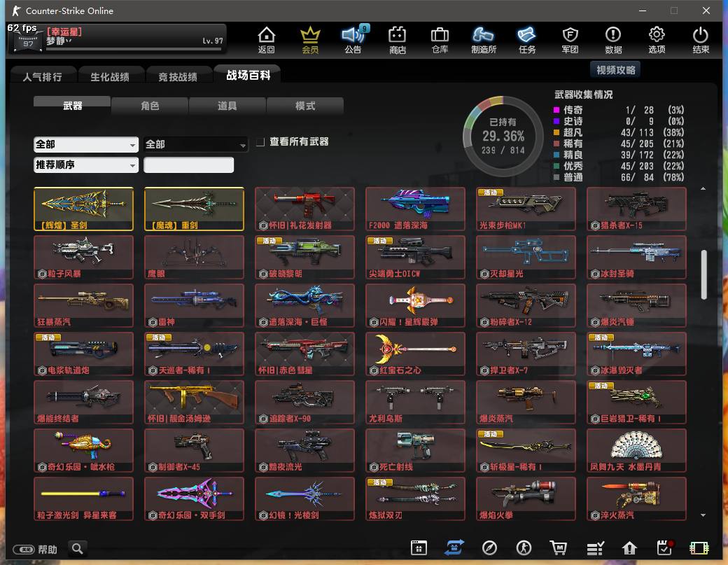Click the running figure bottom icon
728x565 pixels.
[524, 547]
